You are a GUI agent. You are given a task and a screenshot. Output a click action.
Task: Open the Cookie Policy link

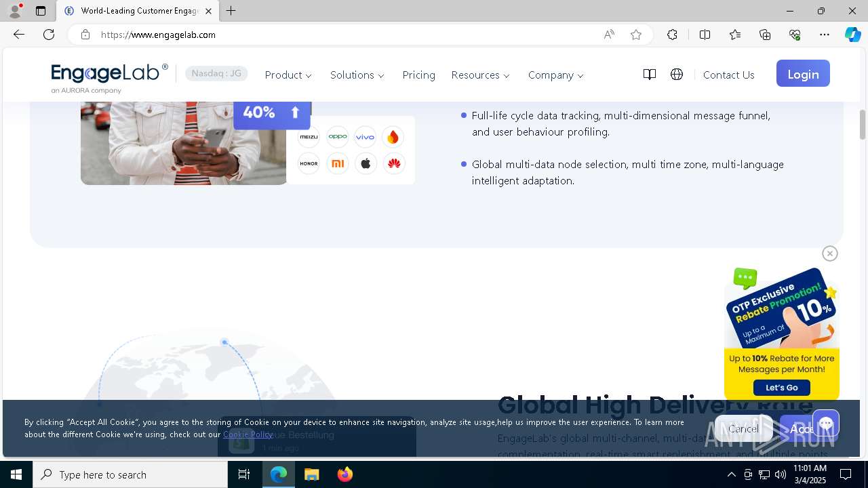click(x=248, y=434)
